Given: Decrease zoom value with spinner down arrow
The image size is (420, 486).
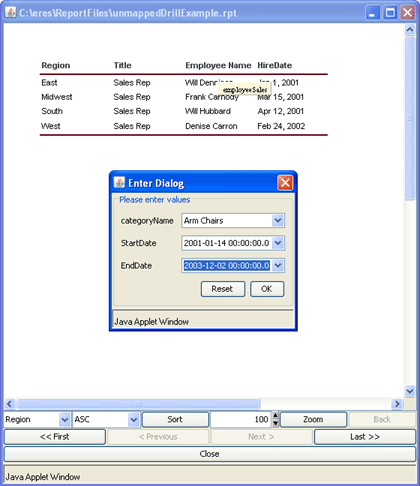Looking at the screenshot, I should pyautogui.click(x=275, y=423).
